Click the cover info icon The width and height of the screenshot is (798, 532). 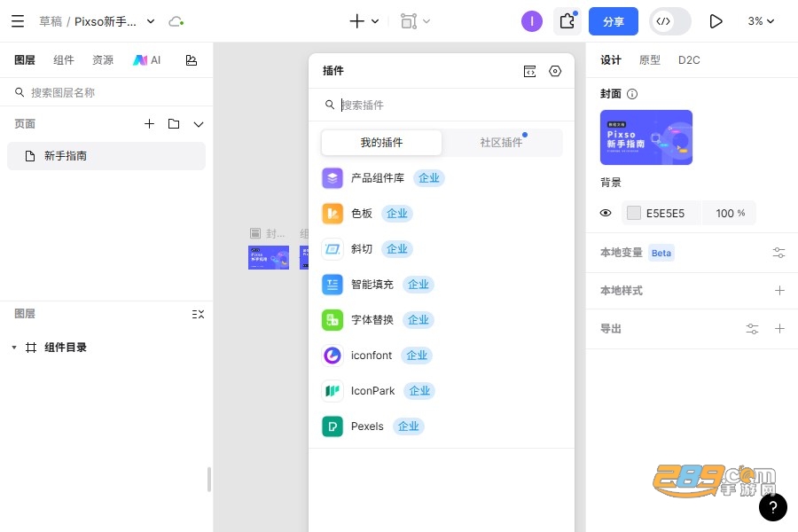pyautogui.click(x=632, y=94)
